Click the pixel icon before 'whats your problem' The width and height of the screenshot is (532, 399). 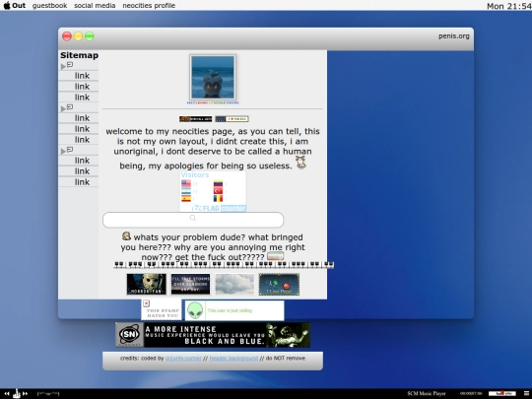tap(126, 235)
